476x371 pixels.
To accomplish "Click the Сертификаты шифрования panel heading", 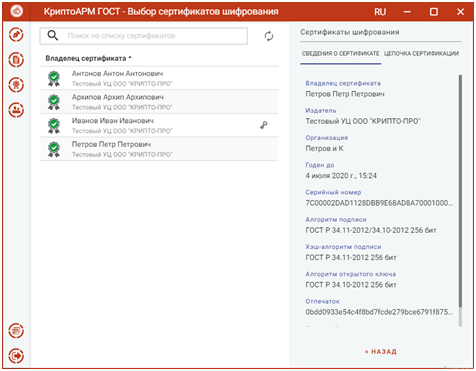I will point(350,32).
